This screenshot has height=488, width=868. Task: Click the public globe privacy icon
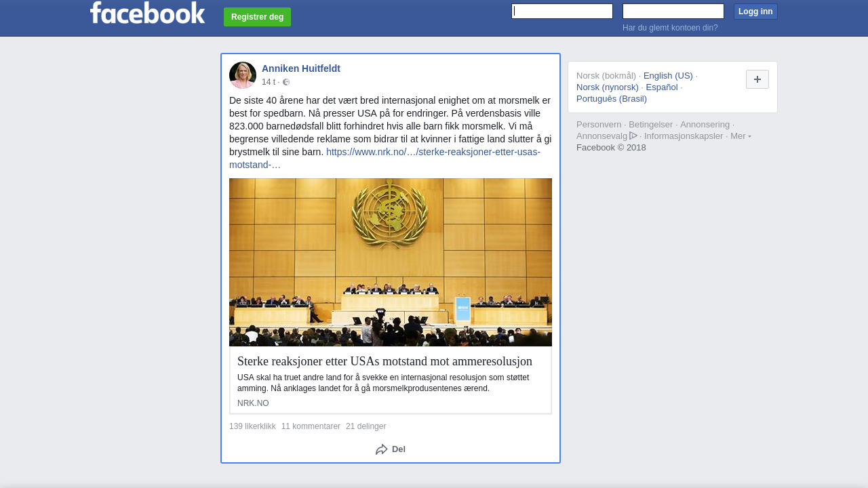coord(286,82)
